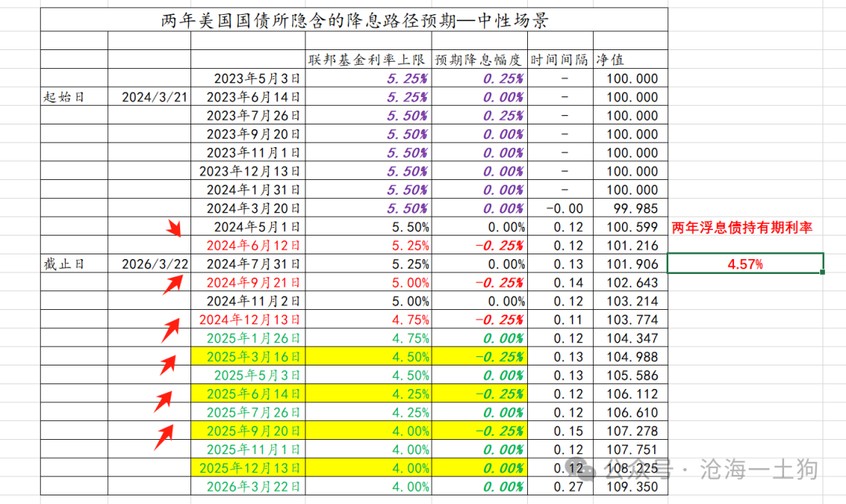Select the red text 两年浮息债持有期利率 label
The width and height of the screenshot is (846, 504).
(742, 228)
